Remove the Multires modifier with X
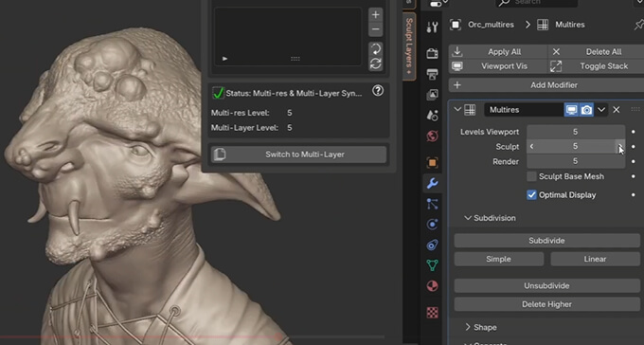Viewport: 644px width, 345px height. [x=617, y=110]
